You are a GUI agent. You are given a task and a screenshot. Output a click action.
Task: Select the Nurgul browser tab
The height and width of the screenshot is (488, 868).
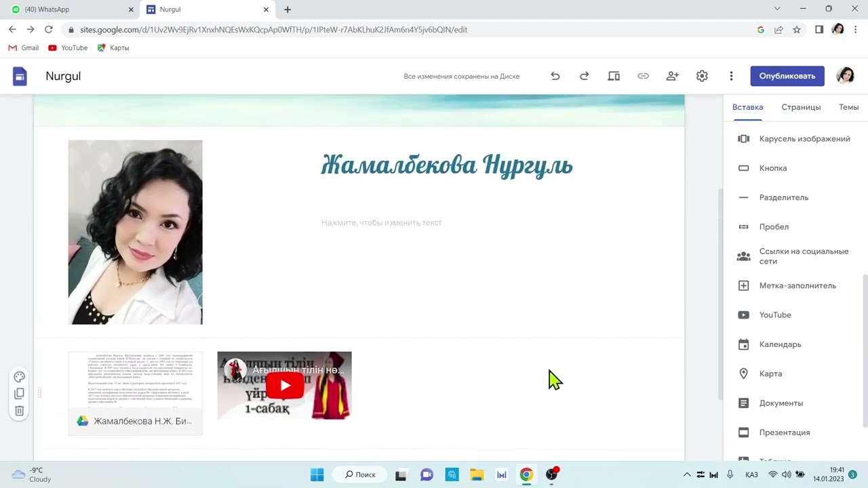tap(208, 9)
